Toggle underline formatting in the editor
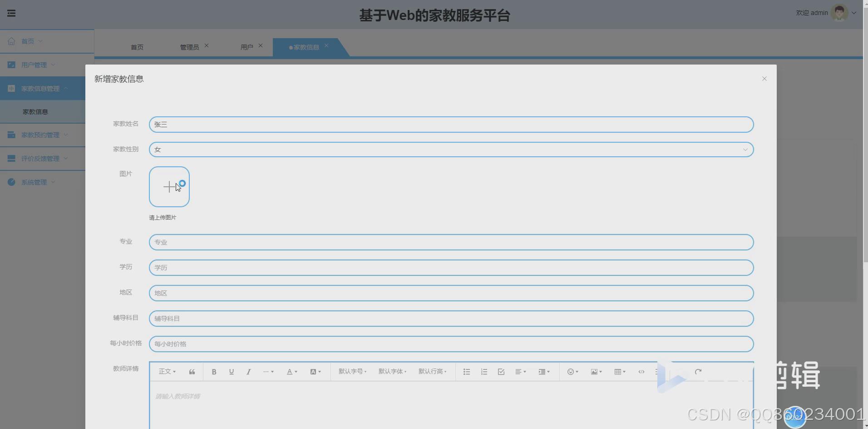 [x=232, y=372]
